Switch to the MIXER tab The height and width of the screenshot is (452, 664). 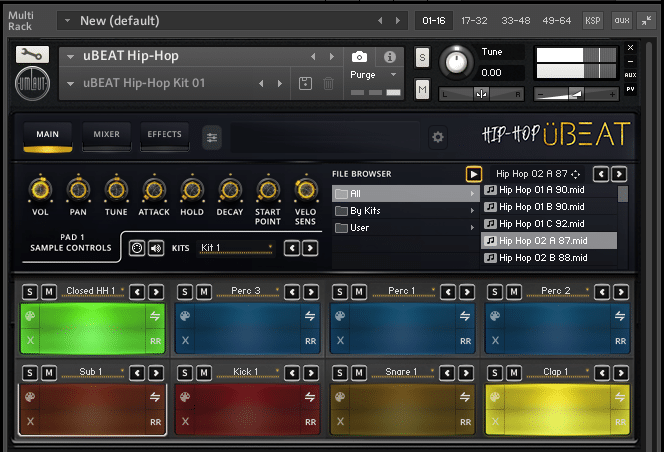106,136
